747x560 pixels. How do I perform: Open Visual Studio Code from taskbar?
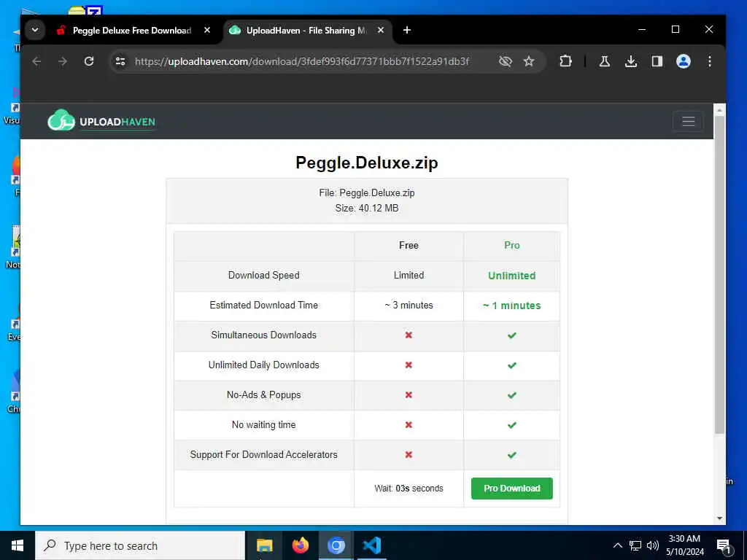[371, 545]
